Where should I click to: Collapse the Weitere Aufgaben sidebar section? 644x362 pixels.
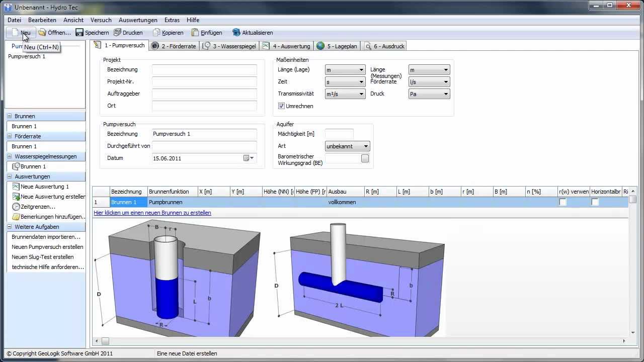10,227
